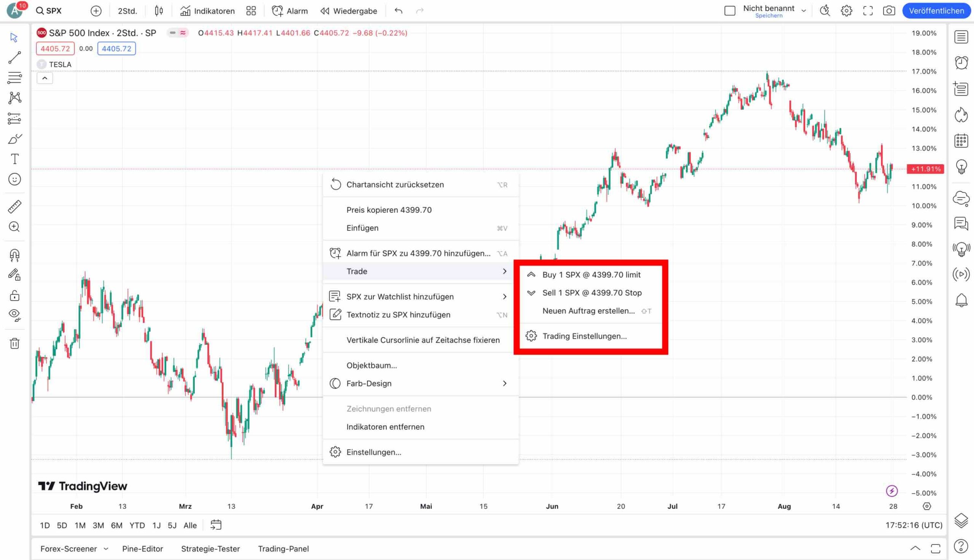Viewport: 974px width, 560px height.
Task: Open the hotlists flame icon
Action: click(961, 114)
